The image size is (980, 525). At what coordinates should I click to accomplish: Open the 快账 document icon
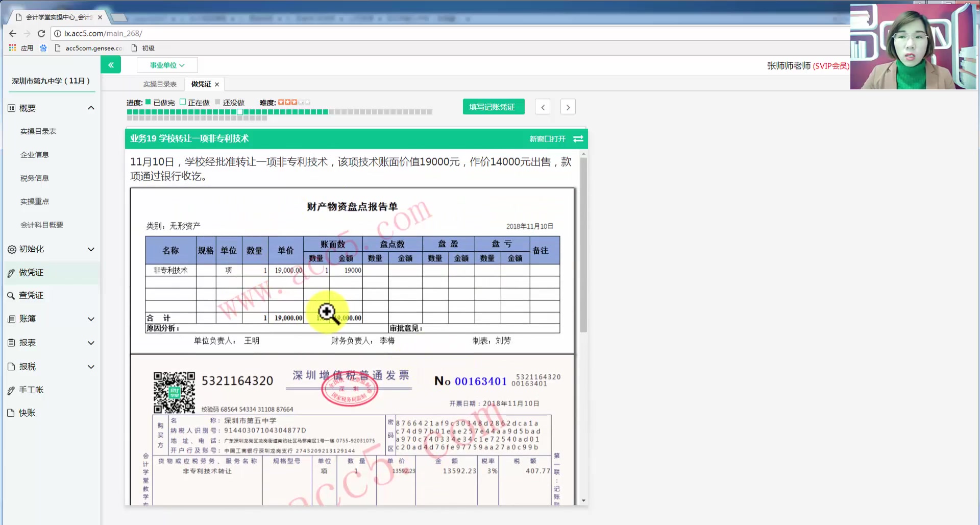11,413
